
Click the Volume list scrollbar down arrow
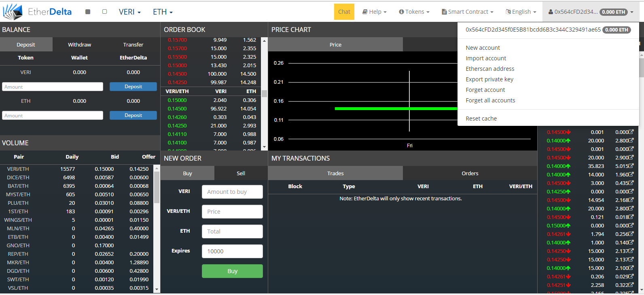pyautogui.click(x=157, y=290)
